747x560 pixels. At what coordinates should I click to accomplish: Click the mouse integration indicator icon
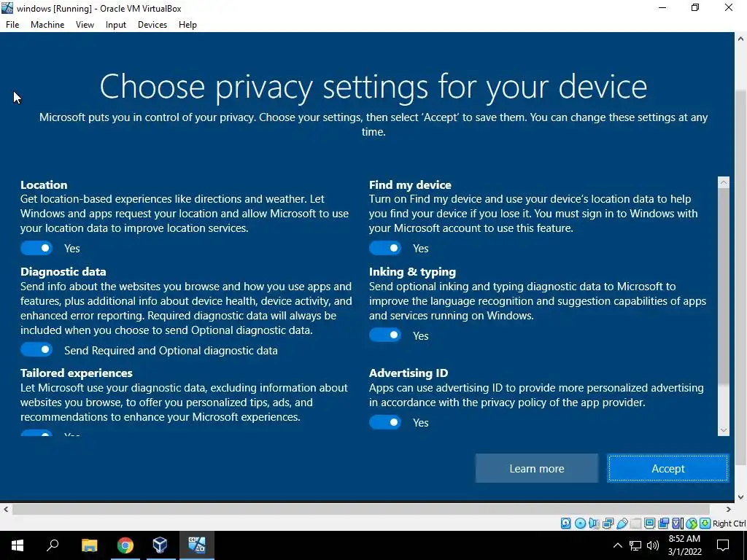pyautogui.click(x=692, y=524)
